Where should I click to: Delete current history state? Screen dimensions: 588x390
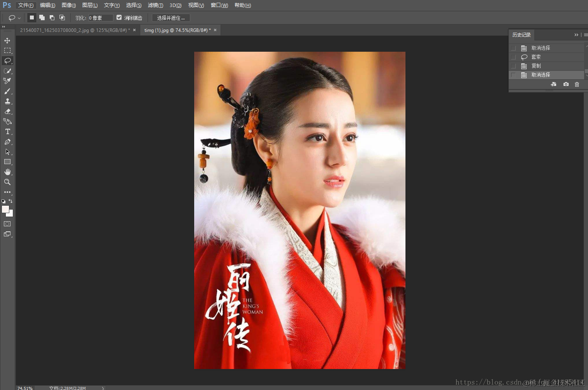tap(577, 84)
